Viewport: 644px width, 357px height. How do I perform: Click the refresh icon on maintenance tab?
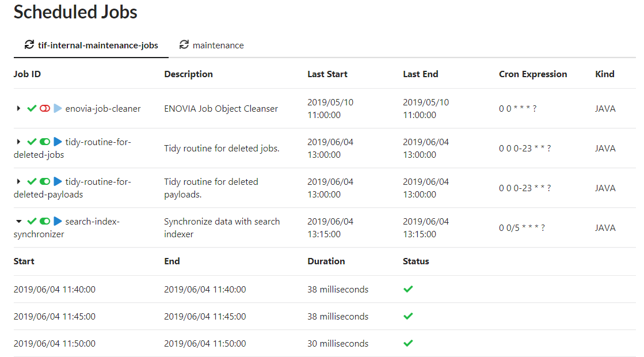pyautogui.click(x=184, y=45)
